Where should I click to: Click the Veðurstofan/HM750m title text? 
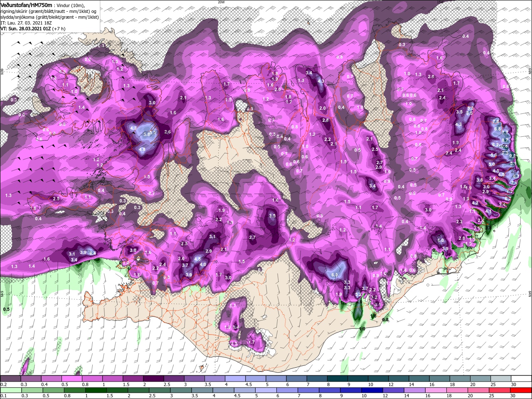pos(26,5)
